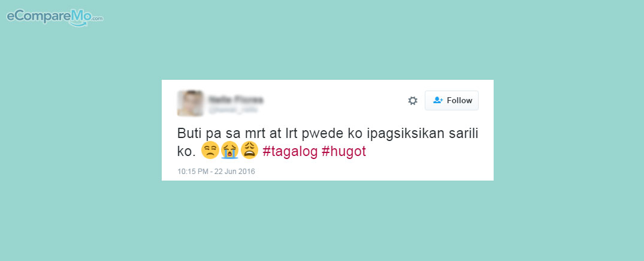
Task: Click the ".com" text in the logo
Action: pyautogui.click(x=97, y=19)
